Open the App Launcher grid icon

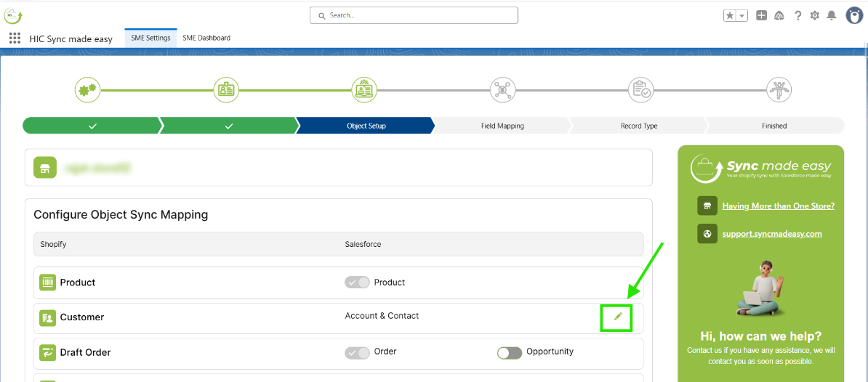click(x=15, y=38)
